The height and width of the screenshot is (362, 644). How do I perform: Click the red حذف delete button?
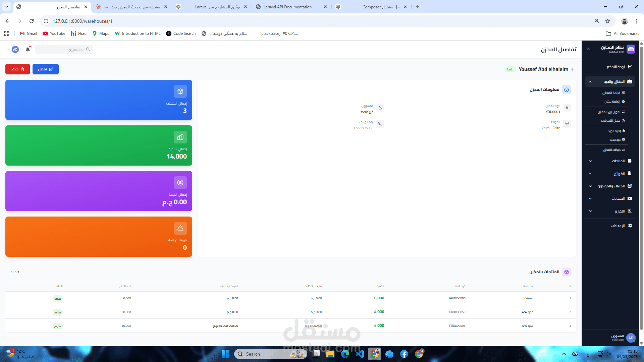17,69
